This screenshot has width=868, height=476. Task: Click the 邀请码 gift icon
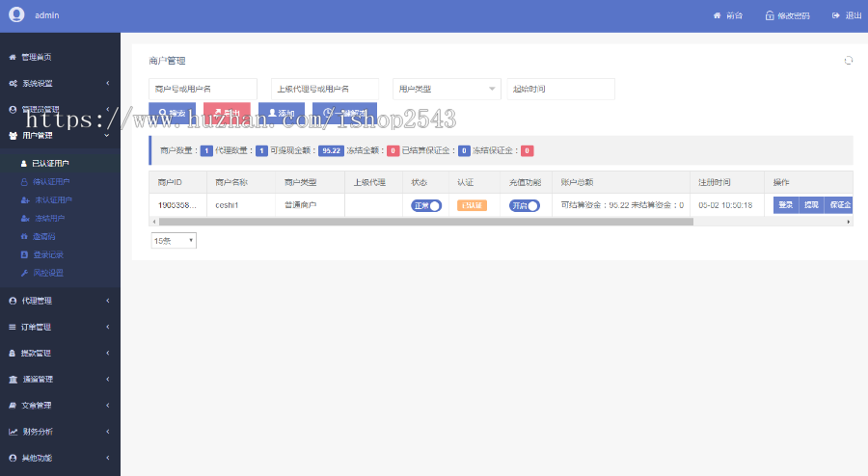24,237
